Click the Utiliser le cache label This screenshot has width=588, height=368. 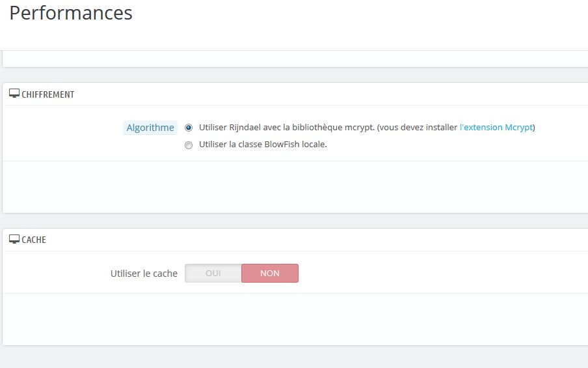click(144, 274)
